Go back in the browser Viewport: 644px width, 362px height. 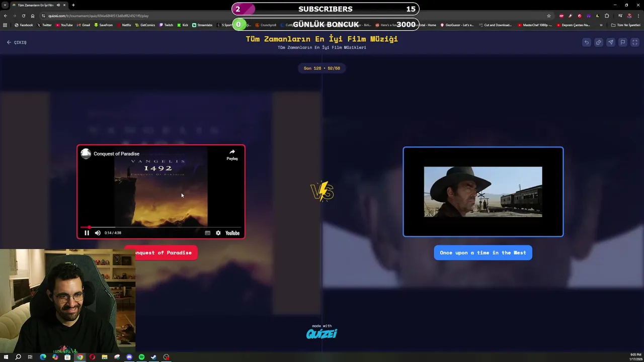pos(6,16)
